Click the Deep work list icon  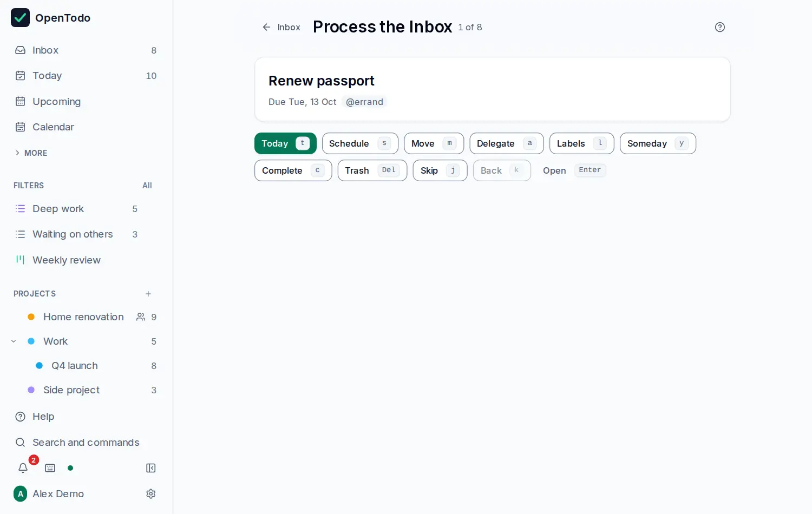coord(21,209)
